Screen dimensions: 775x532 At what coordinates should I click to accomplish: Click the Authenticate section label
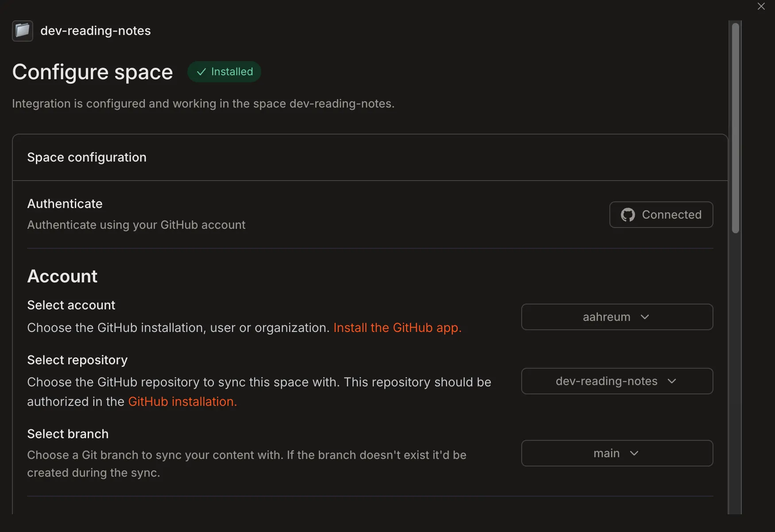click(x=65, y=204)
